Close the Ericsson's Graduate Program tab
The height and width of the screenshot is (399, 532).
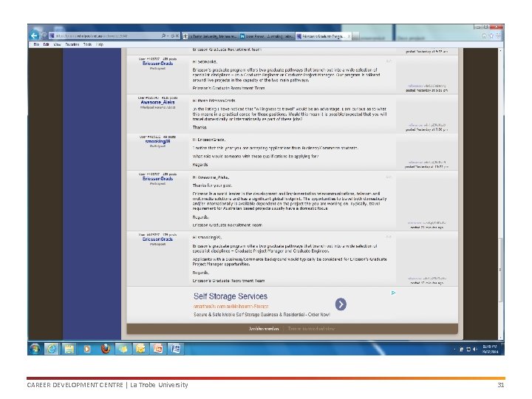coord(349,36)
